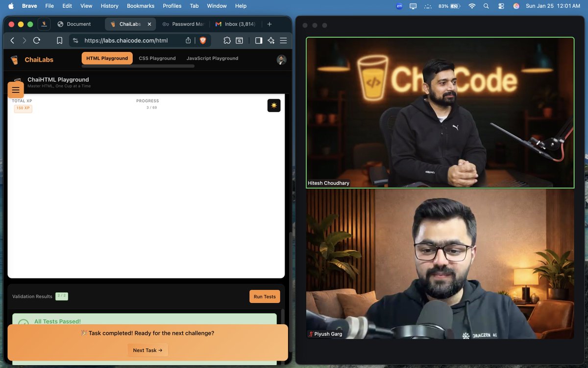This screenshot has height=368, width=588.
Task: Open Spotlight search in menu bar
Action: pos(486,6)
